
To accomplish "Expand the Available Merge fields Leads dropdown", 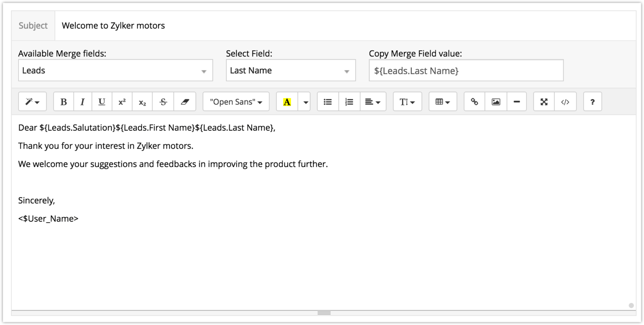I will click(115, 71).
